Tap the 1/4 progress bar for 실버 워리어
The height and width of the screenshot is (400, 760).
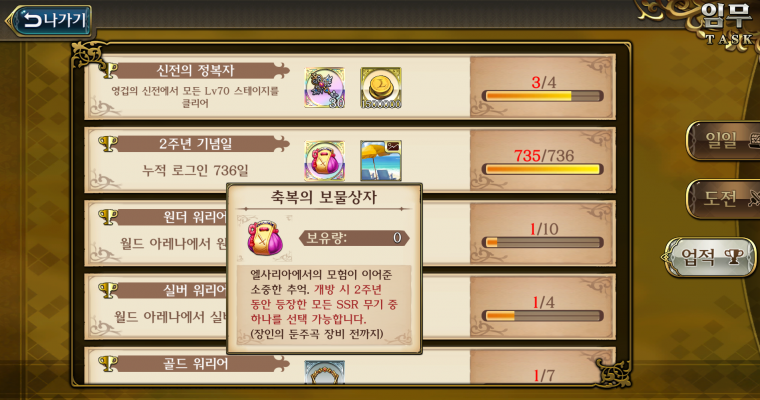[x=542, y=316]
